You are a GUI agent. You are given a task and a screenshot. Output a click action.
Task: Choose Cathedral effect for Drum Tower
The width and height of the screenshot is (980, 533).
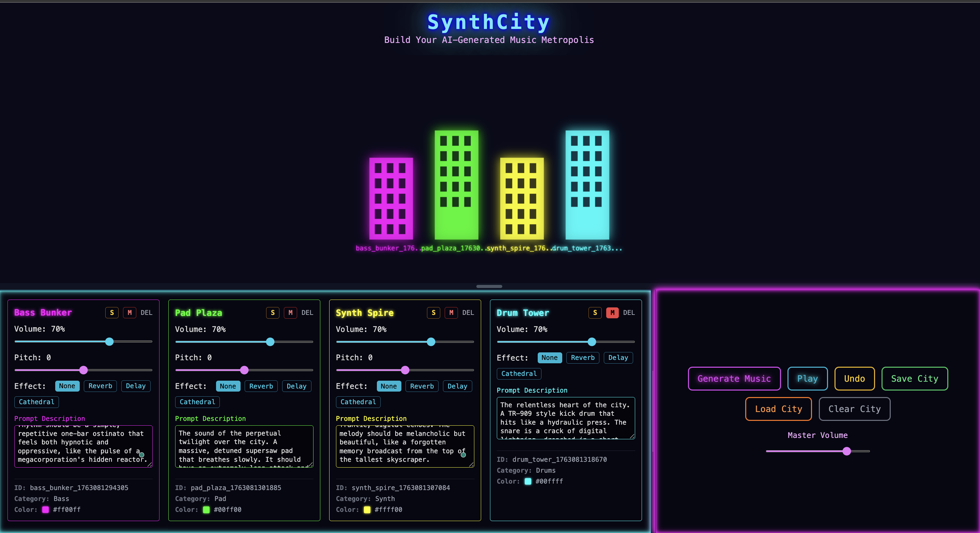pyautogui.click(x=519, y=373)
